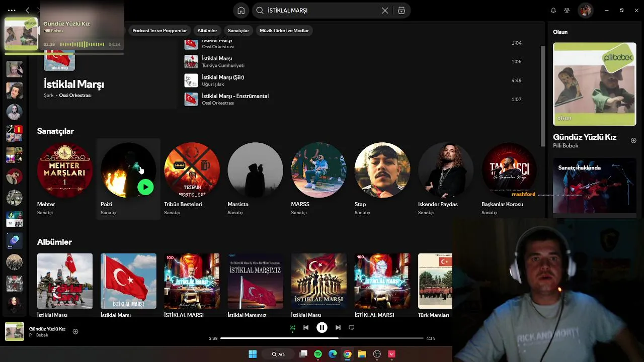Open the MARSS artist card
Viewport: 644px width, 362px height.
[x=318, y=179]
